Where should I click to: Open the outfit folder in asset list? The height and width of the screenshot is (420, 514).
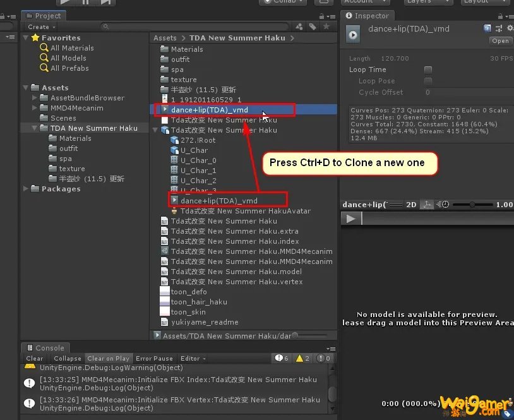175,59
